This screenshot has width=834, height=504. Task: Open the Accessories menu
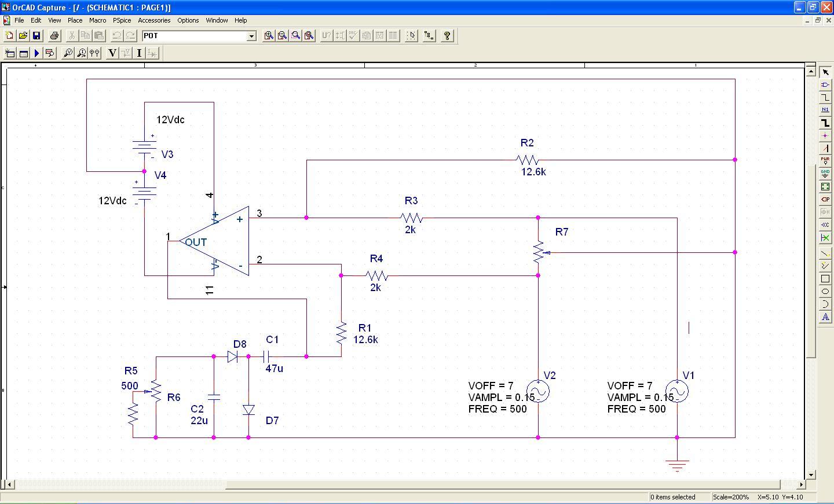coord(154,20)
